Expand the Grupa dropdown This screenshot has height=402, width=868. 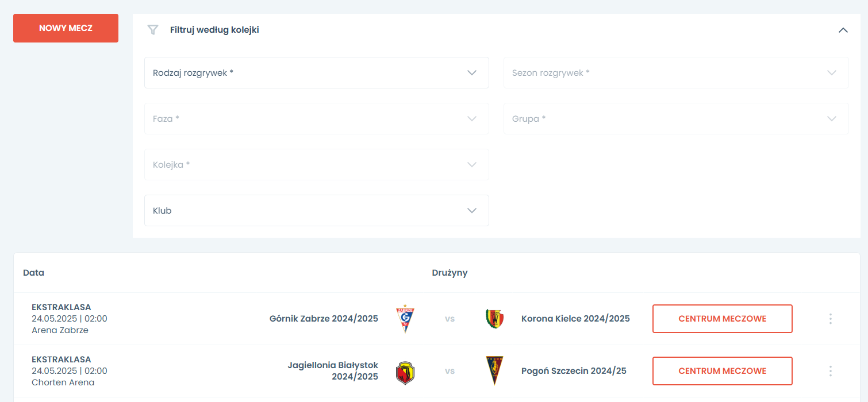[x=675, y=119]
